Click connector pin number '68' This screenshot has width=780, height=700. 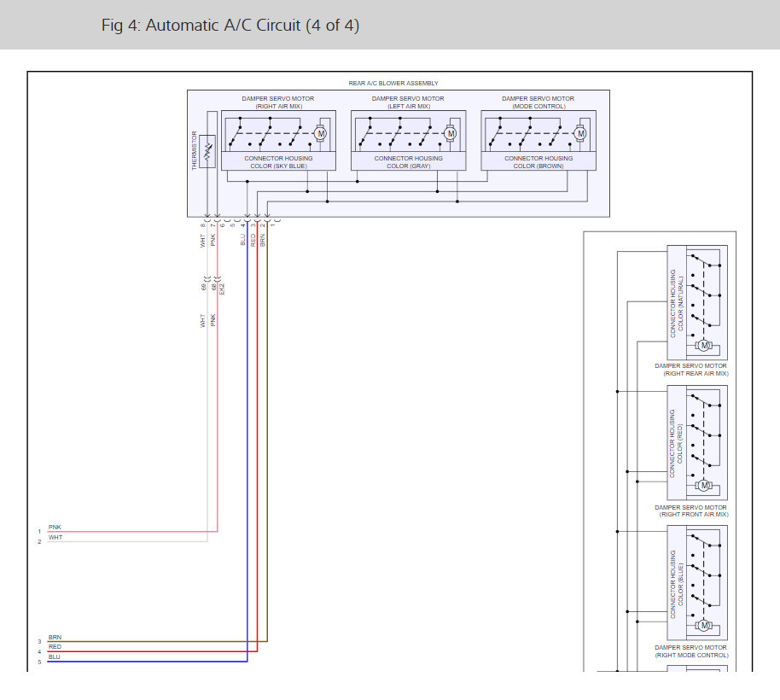click(x=214, y=287)
